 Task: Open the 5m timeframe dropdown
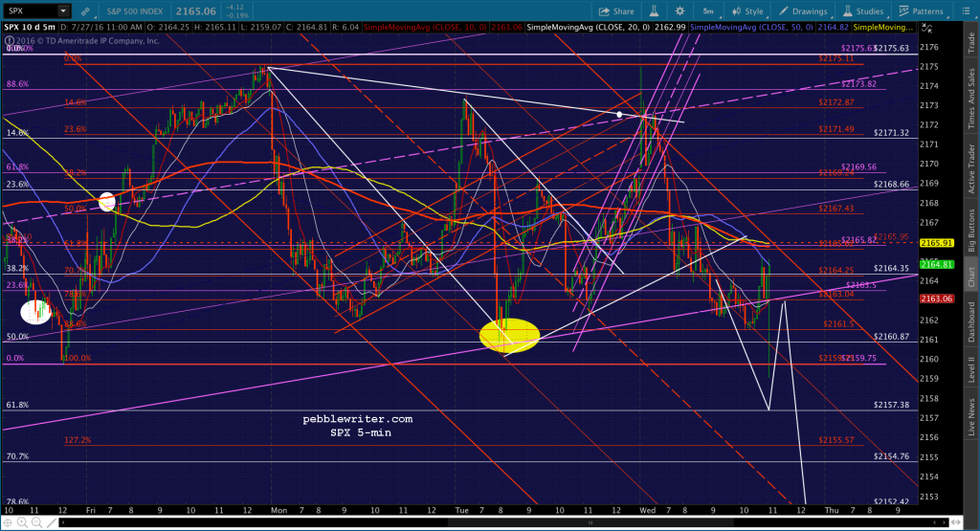point(707,11)
